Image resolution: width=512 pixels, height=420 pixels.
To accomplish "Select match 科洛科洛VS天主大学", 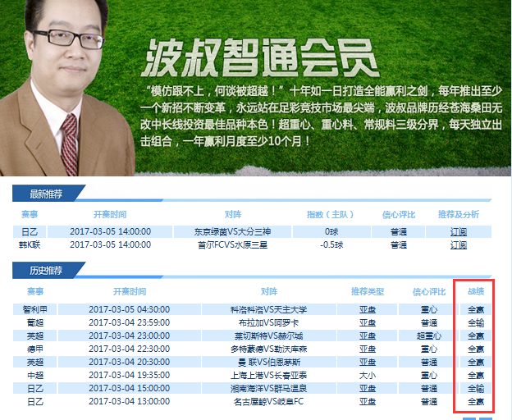I will pos(269,309).
